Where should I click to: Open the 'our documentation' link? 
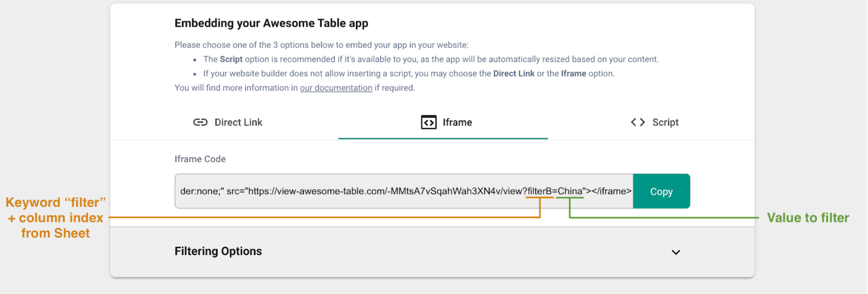point(336,88)
